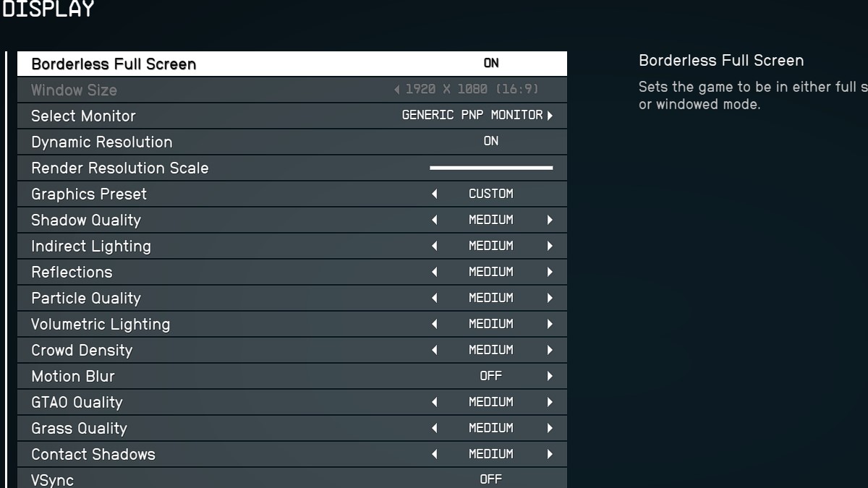The image size is (868, 488).
Task: Click the left arrow on Graphics Preset
Action: pos(434,194)
